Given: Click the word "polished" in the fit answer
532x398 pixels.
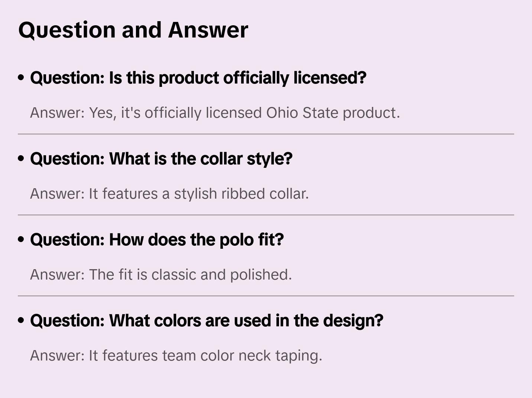Looking at the screenshot, I should (x=260, y=275).
